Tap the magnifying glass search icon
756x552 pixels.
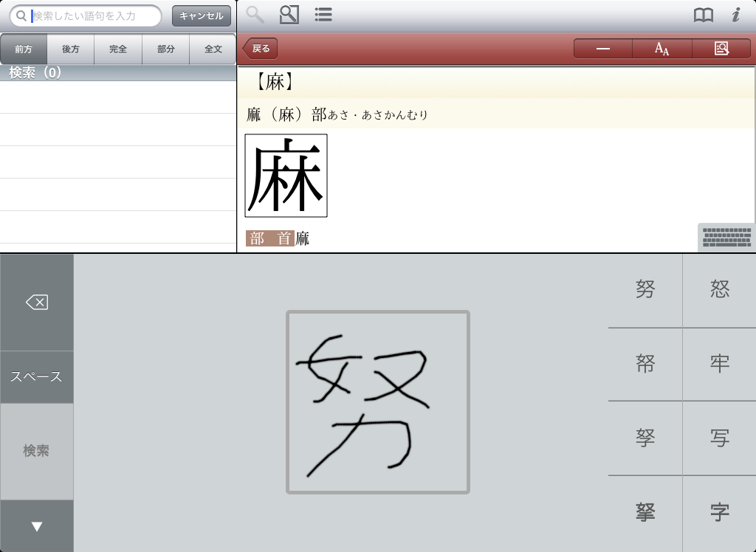255,15
